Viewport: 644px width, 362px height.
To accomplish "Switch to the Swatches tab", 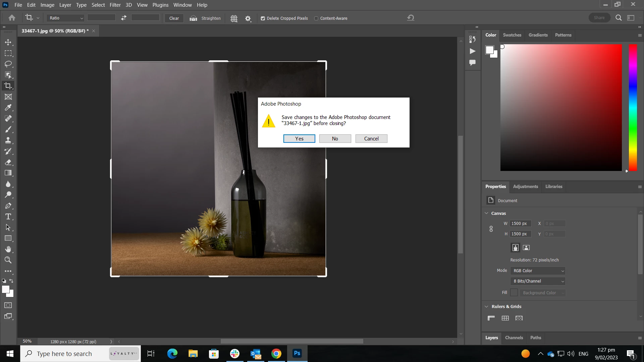I will (512, 35).
